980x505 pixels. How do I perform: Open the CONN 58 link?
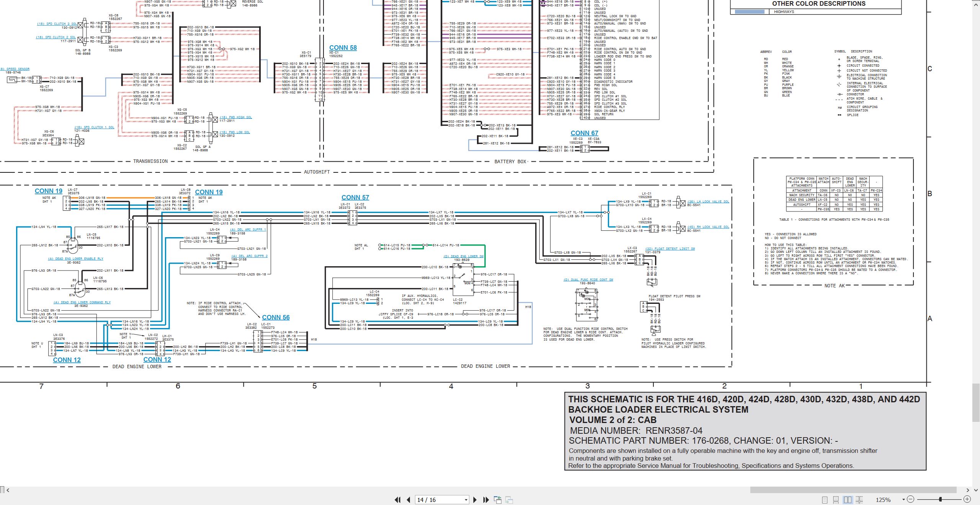coord(343,48)
